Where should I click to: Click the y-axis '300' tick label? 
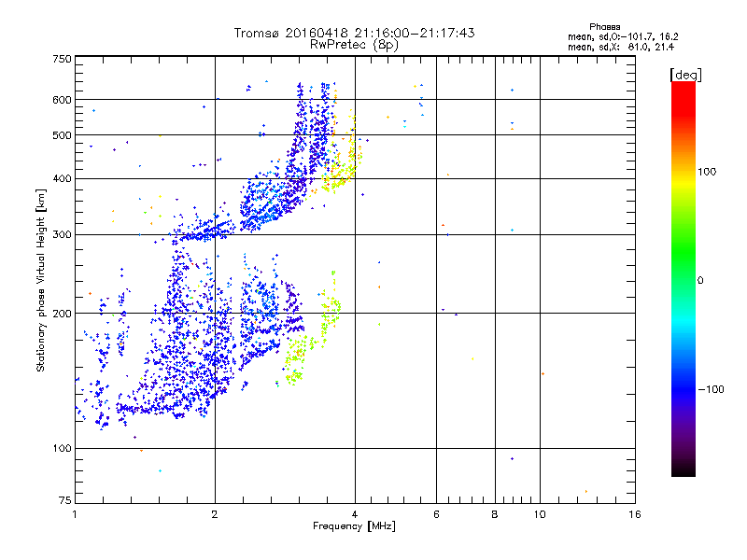tap(62, 235)
